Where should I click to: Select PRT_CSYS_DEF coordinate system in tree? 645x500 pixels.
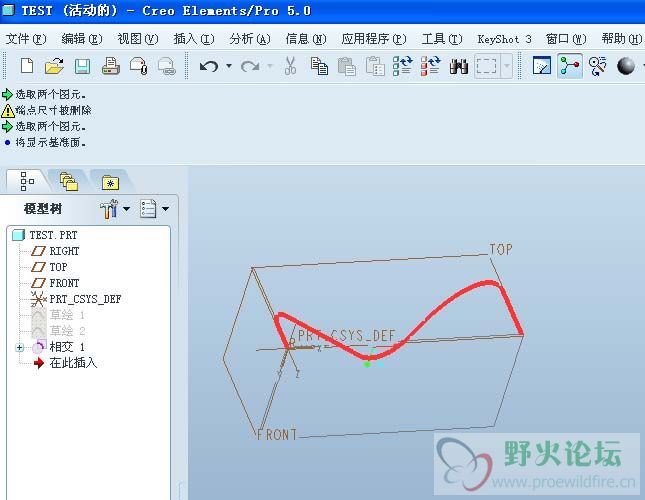pyautogui.click(x=76, y=299)
